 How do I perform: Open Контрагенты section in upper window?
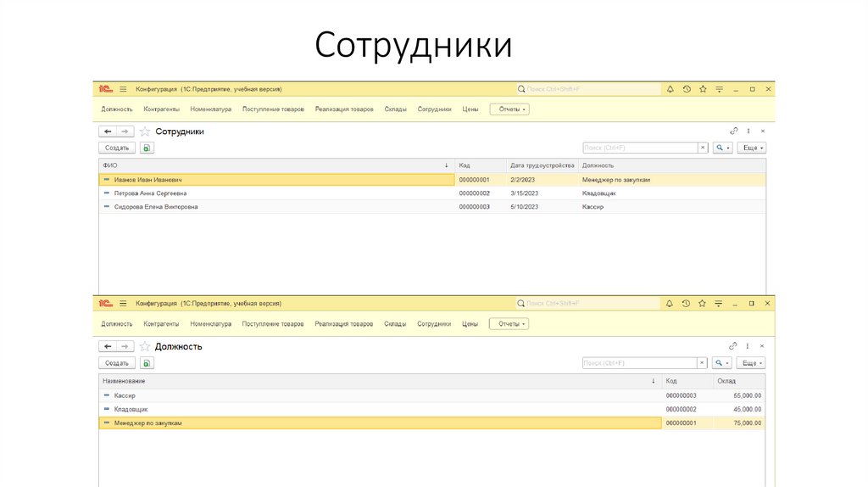pyautogui.click(x=162, y=109)
